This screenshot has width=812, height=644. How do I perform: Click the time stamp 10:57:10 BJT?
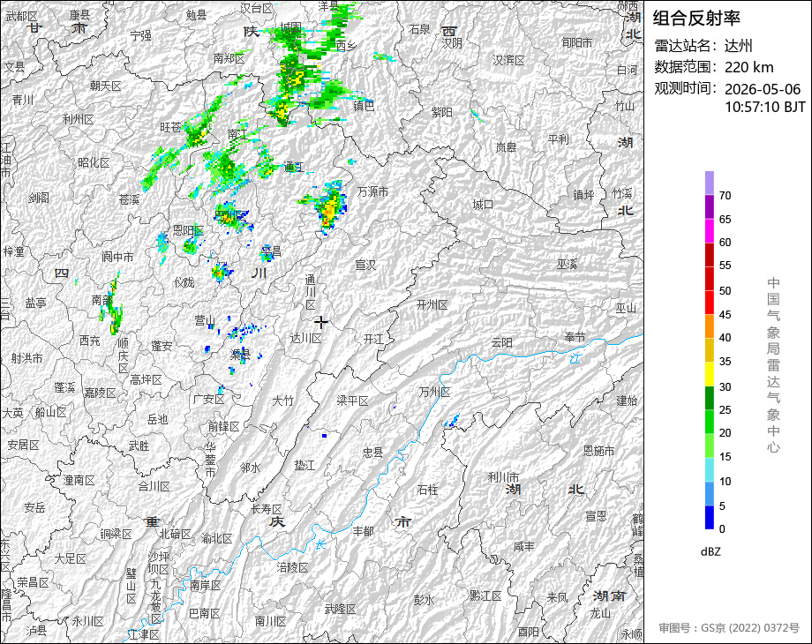[765, 107]
